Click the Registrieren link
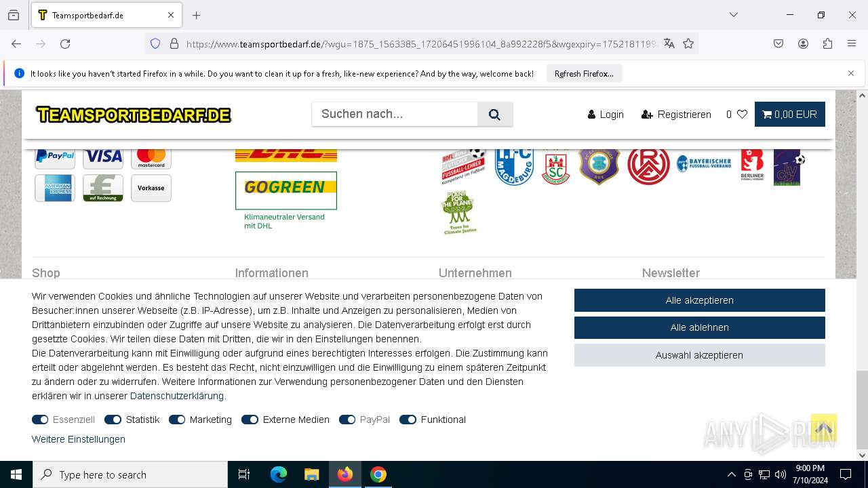Viewport: 868px width, 488px height. pos(676,115)
